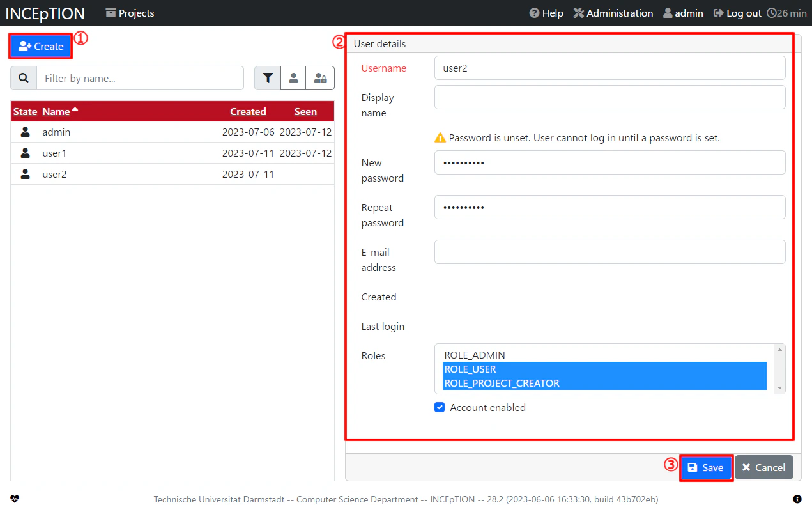Focus the Display name field
812x505 pixels.
tap(609, 97)
